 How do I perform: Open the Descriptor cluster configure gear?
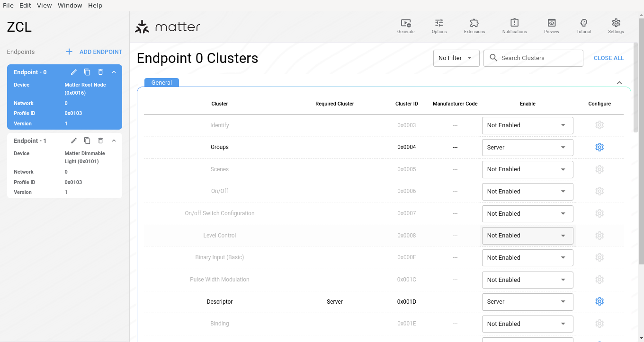(599, 301)
